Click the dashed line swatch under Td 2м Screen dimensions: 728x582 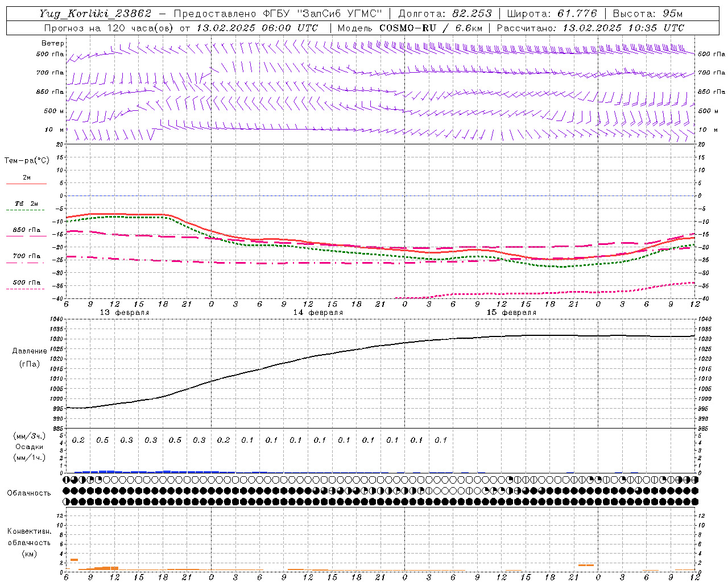[x=25, y=210]
